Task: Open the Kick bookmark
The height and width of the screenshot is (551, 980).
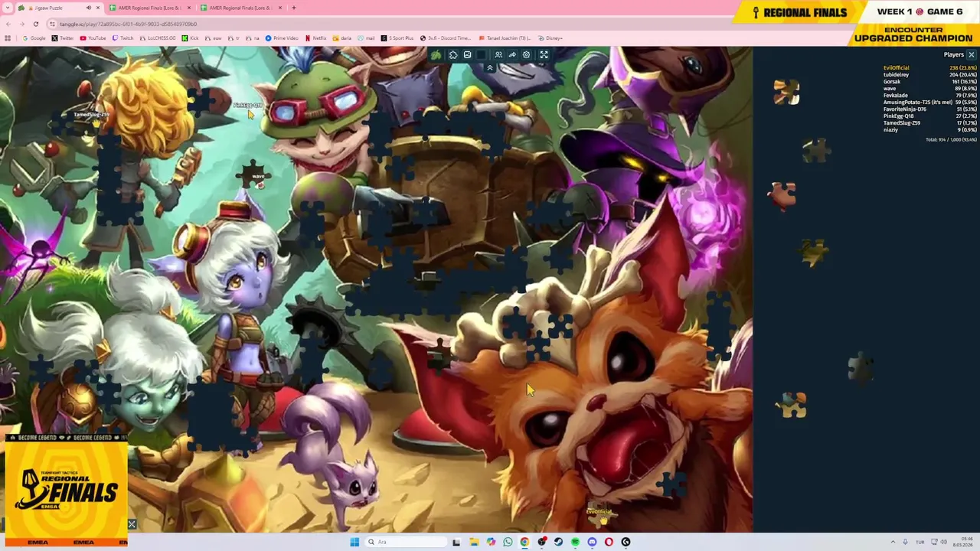Action: tap(191, 38)
